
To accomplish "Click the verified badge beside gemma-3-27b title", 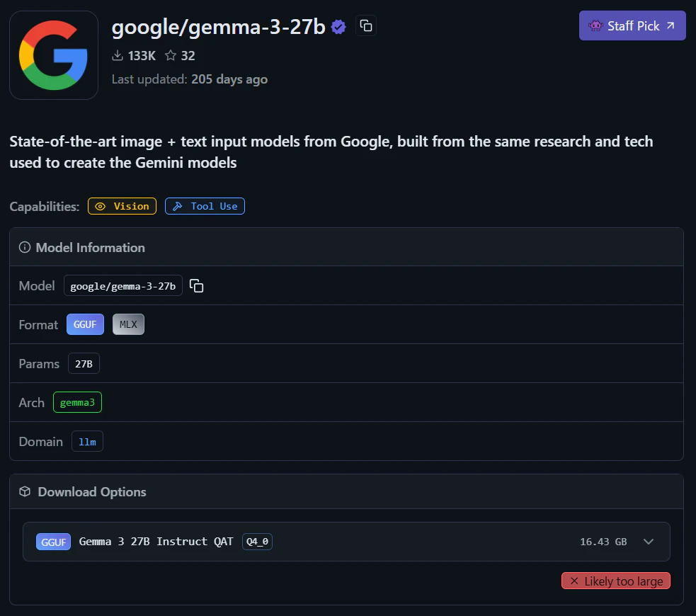I will click(x=338, y=27).
